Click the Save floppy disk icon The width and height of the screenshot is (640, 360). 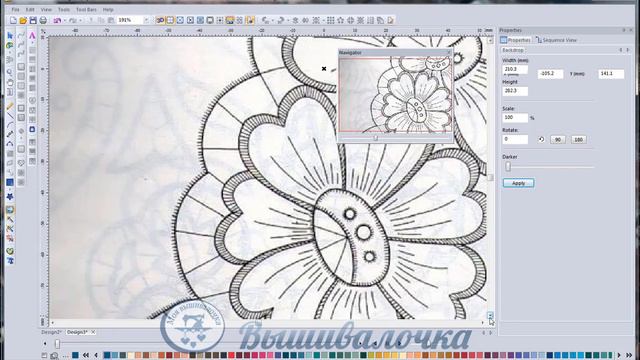(33, 20)
